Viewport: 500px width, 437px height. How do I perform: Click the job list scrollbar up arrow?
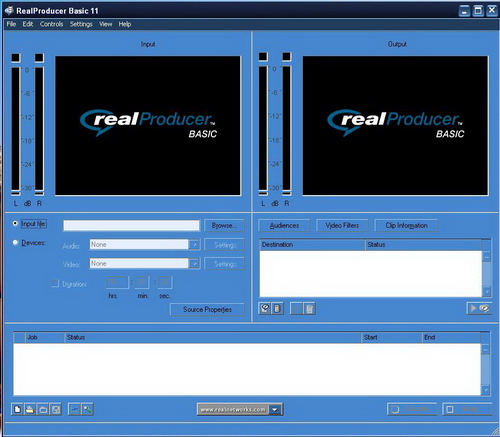(486, 349)
